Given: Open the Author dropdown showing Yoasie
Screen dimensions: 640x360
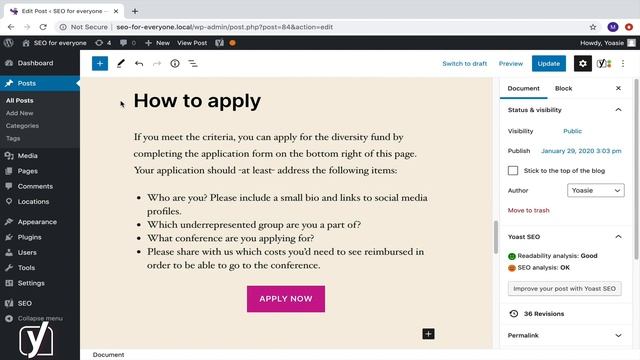Looking at the screenshot, I should (x=596, y=190).
